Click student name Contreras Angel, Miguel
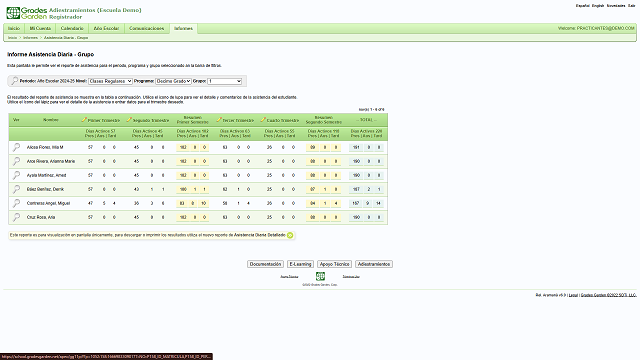Screen dimensions: 640x360 point(49,203)
